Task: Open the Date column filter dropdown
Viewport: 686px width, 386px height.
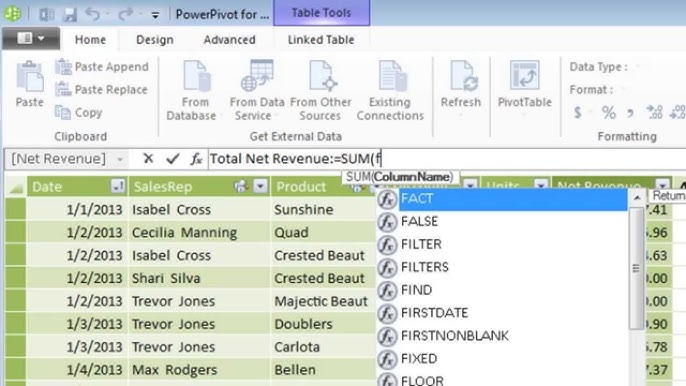Action: [x=118, y=186]
